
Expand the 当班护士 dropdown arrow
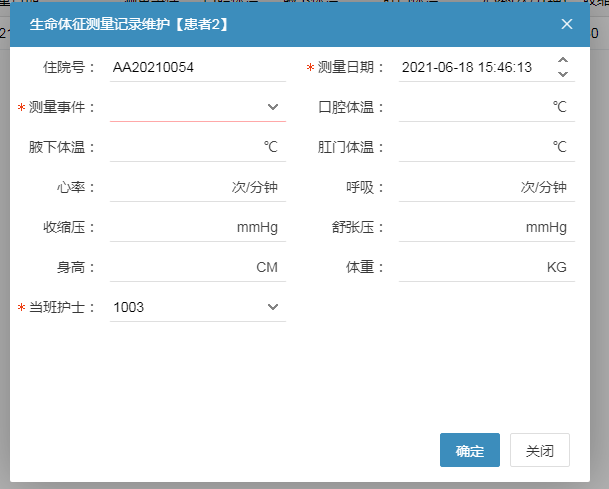coord(273,307)
